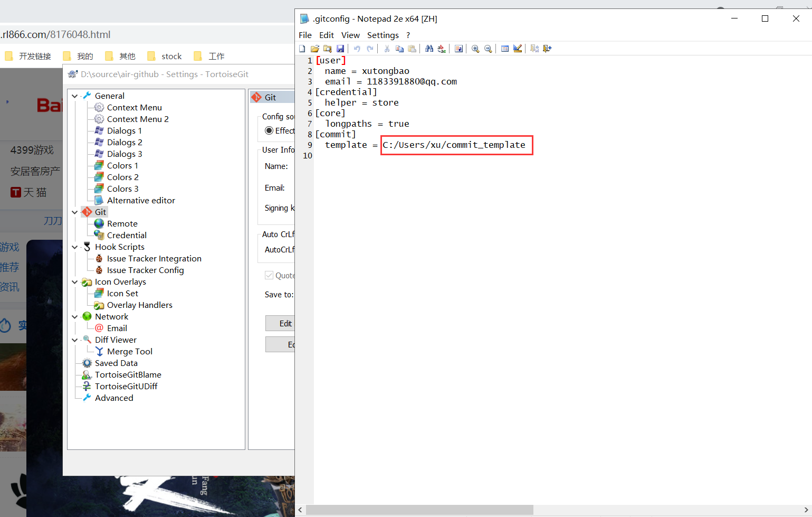Select Context Menu 2 settings page

point(138,119)
